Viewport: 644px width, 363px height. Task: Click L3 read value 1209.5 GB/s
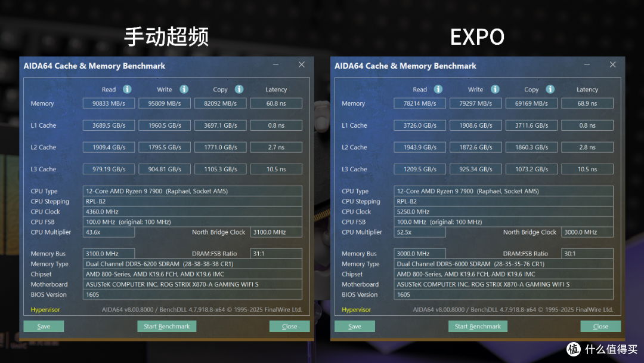(420, 169)
